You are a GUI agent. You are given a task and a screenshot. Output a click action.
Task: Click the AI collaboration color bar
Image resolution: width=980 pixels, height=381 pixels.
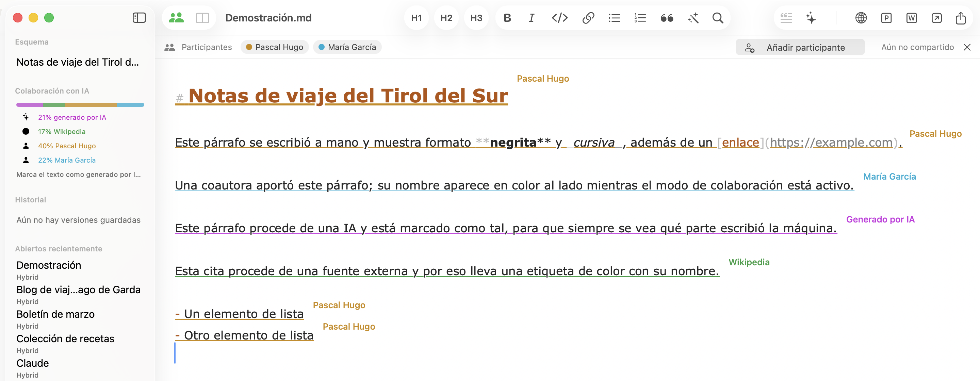(80, 104)
